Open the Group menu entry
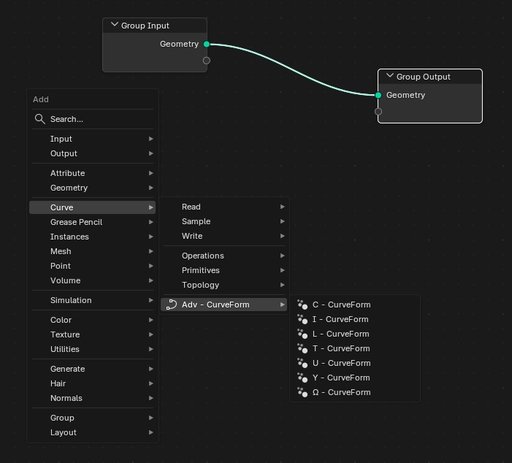The height and width of the screenshot is (463, 512). tap(92, 418)
